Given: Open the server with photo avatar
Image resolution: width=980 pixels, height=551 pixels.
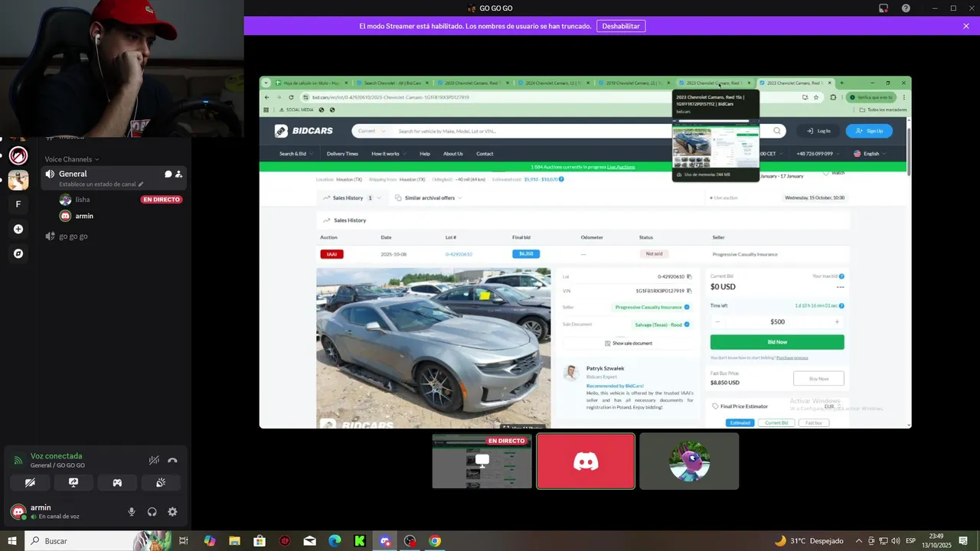Looking at the screenshot, I should (18, 180).
